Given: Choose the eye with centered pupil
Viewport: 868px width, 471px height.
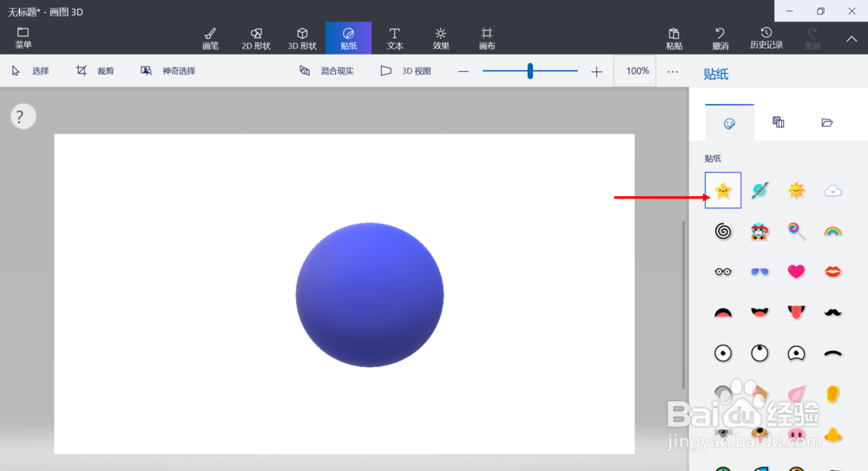Looking at the screenshot, I should tap(723, 353).
